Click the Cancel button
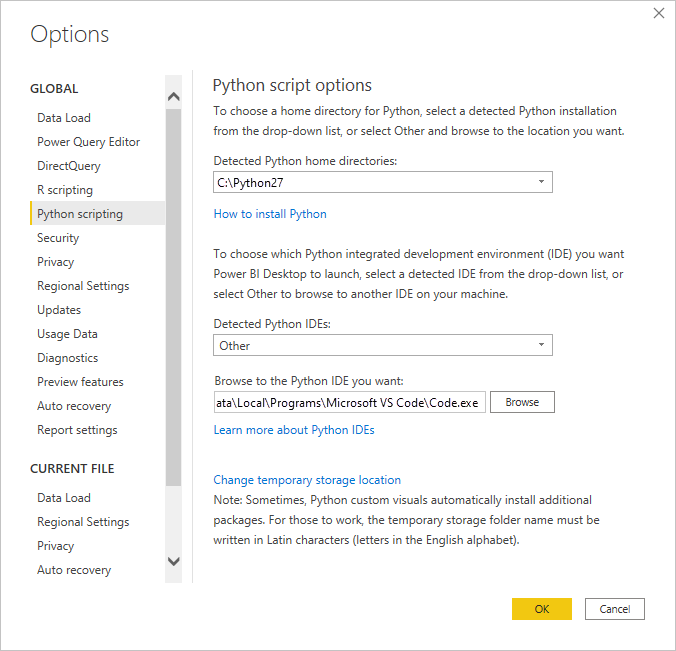 click(x=615, y=609)
